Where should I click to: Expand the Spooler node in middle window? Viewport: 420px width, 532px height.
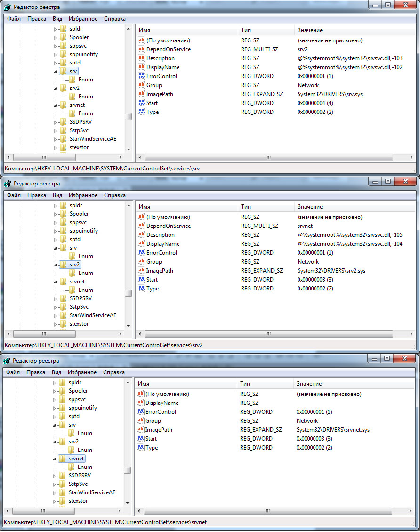pyautogui.click(x=55, y=214)
